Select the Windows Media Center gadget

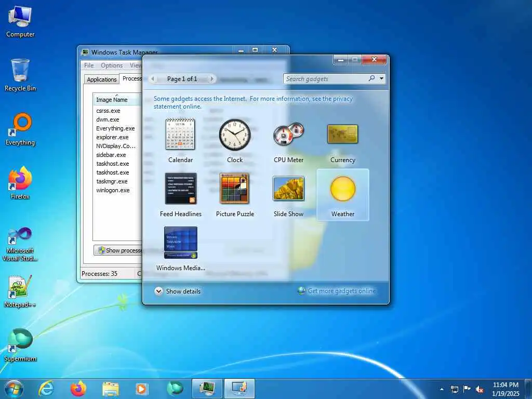[x=180, y=248]
